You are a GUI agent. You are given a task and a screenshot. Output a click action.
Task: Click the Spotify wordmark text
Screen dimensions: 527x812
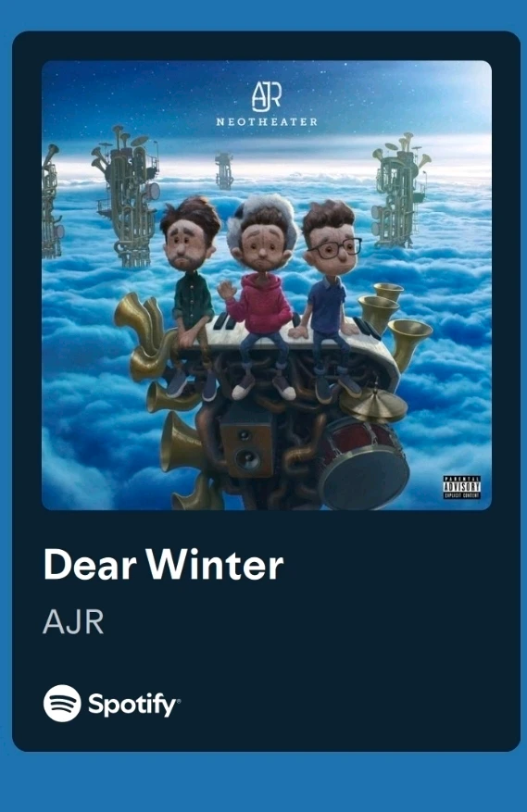(x=134, y=705)
